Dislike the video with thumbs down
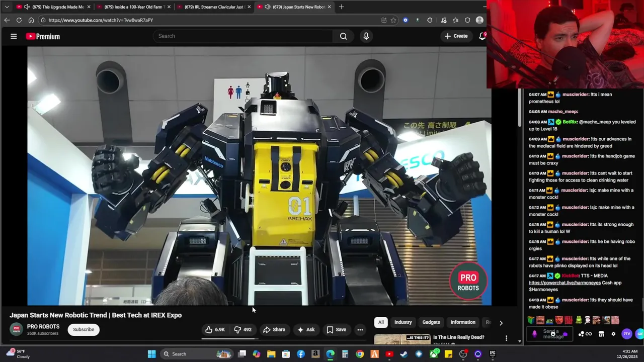The width and height of the screenshot is (644, 362). 243,330
